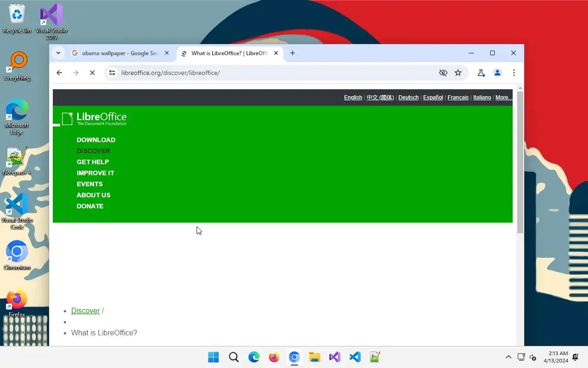Open the IMPROVE IT menu item
Screen dimensions: 588x368
96,173
